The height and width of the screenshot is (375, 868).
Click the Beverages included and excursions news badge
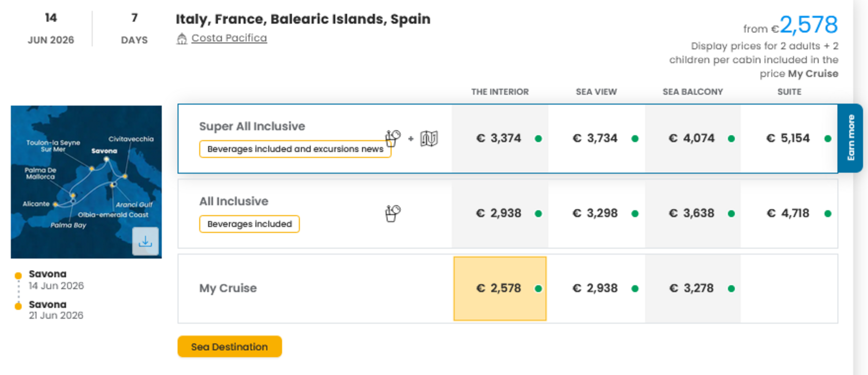coord(295,149)
